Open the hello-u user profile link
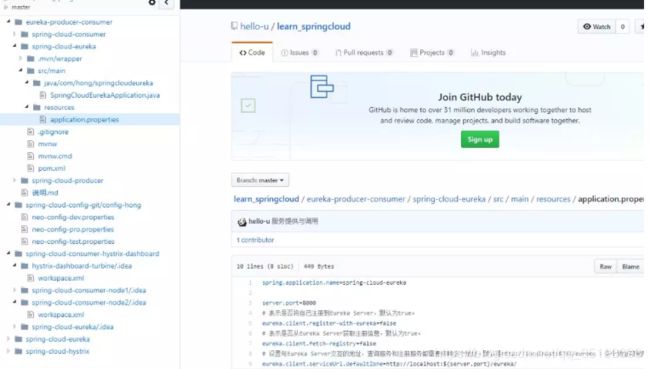Screen dimensions: 650x369 click(x=254, y=26)
